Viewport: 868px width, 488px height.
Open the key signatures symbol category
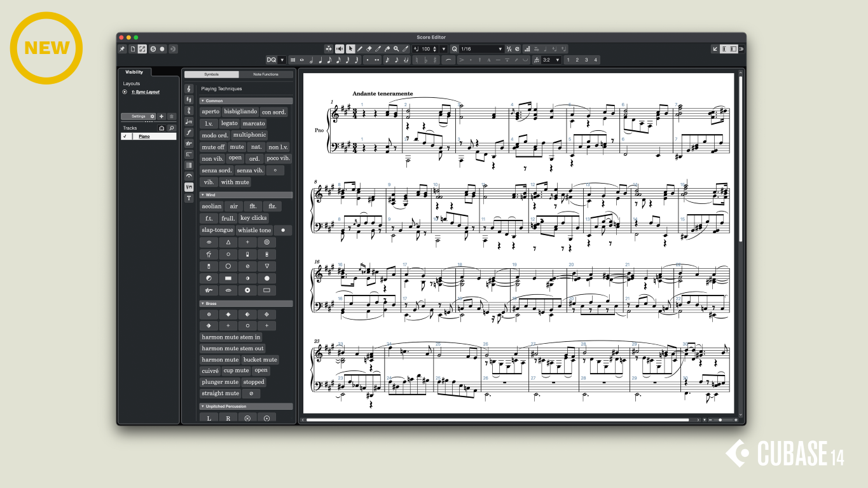pos(189,100)
